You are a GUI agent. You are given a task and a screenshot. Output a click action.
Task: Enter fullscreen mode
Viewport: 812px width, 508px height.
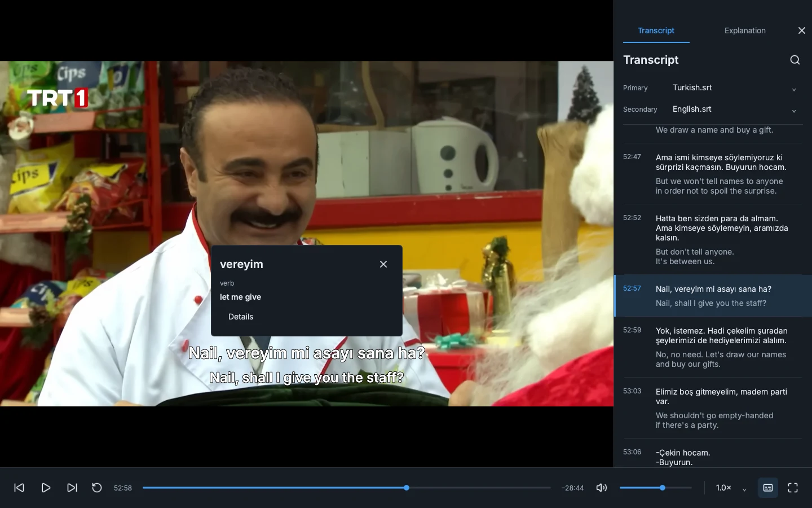[793, 488]
